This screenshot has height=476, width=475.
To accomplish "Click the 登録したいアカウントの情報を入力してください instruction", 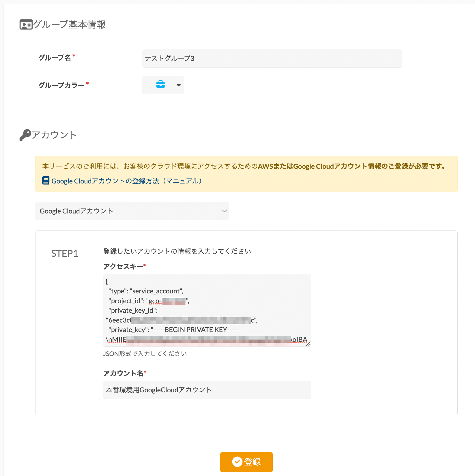I will click(177, 251).
